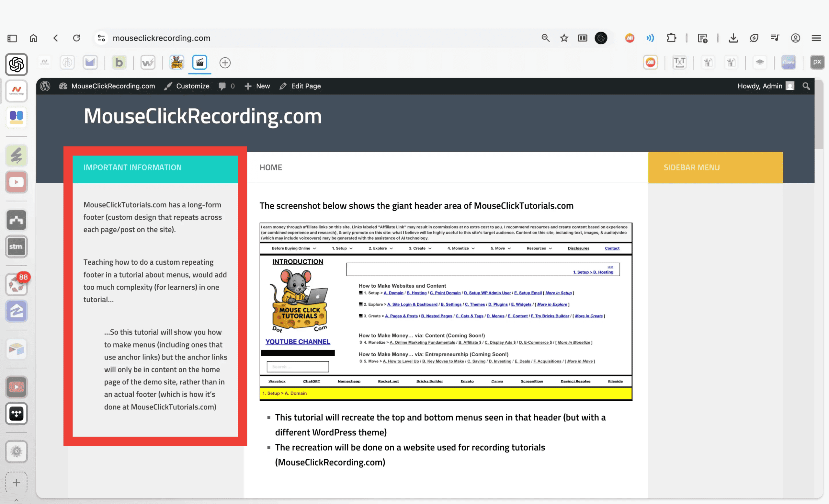
Task: Click the WordPress admin bar search icon
Action: (806, 86)
